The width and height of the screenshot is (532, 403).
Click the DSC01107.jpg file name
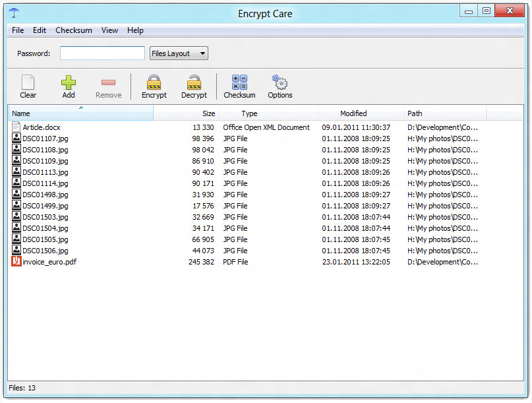[45, 139]
